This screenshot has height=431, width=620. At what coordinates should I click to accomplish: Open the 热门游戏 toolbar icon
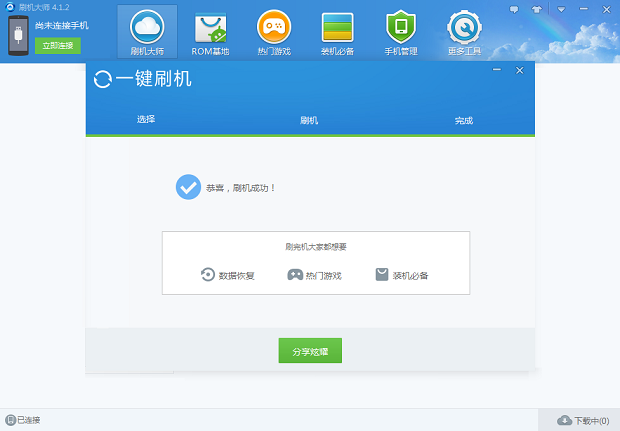tap(274, 32)
